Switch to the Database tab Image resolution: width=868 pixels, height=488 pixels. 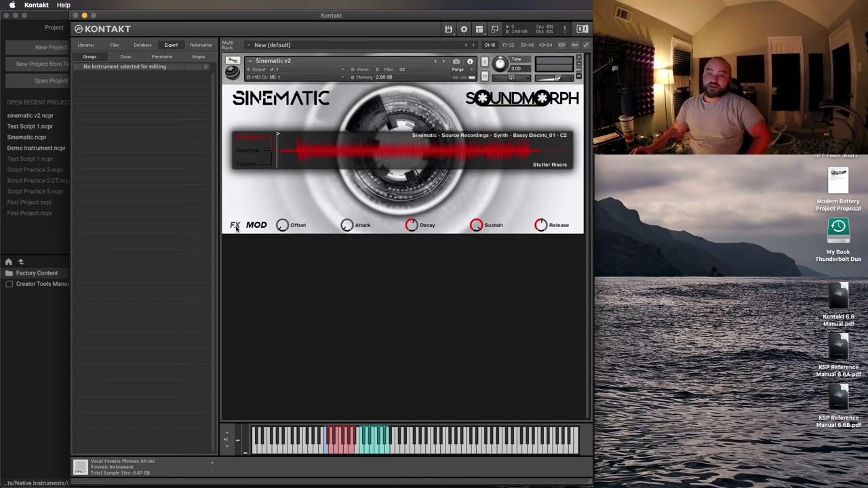(142, 45)
